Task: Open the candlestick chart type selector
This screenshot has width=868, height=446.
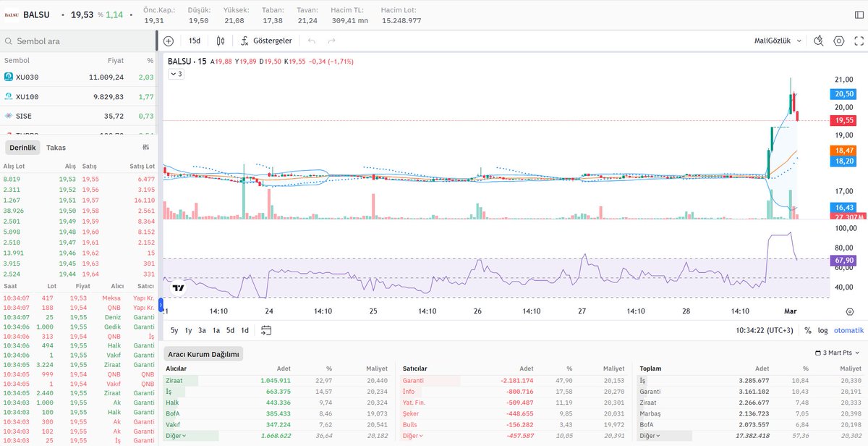Action: pos(221,41)
